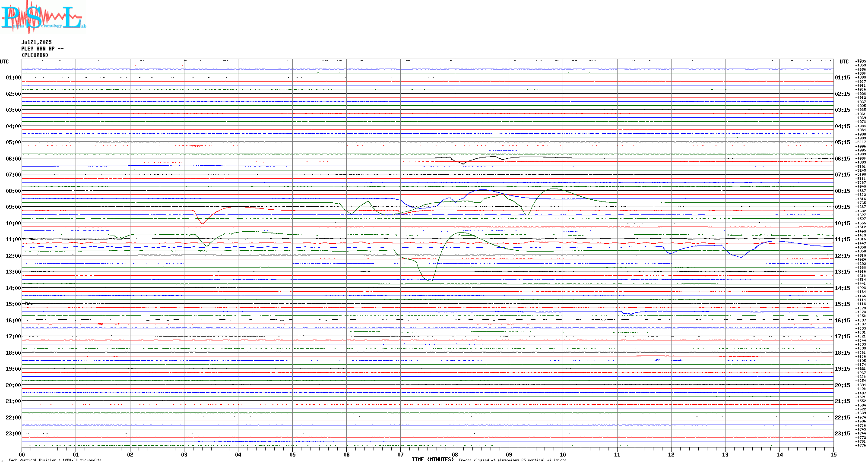The height and width of the screenshot is (466, 868).
Task: Click minute tick label 05 on bottom axis
Action: [x=292, y=454]
